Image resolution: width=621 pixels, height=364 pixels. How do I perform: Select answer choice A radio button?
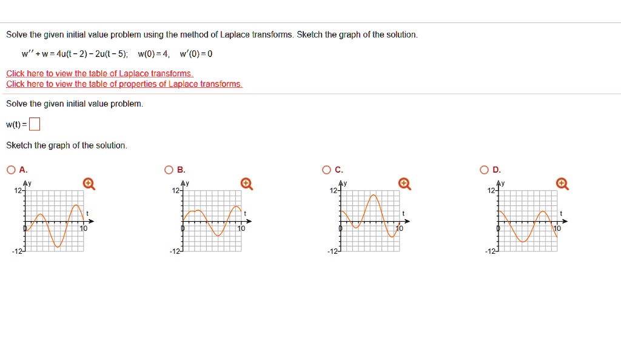(x=11, y=170)
